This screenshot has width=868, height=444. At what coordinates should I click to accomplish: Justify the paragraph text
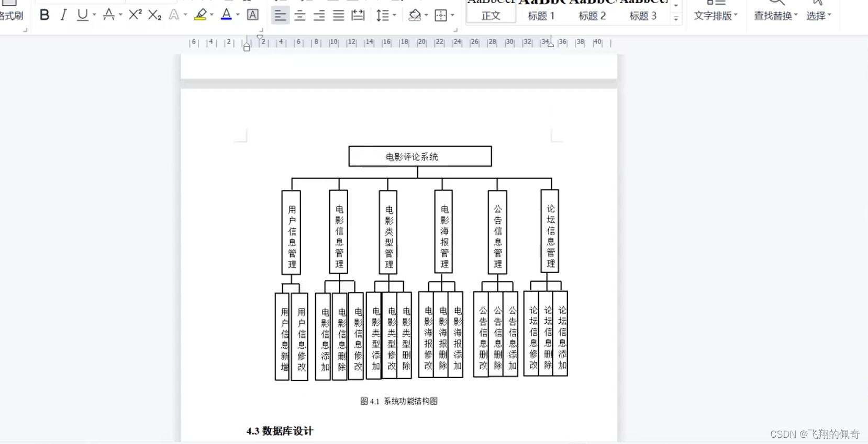point(338,16)
